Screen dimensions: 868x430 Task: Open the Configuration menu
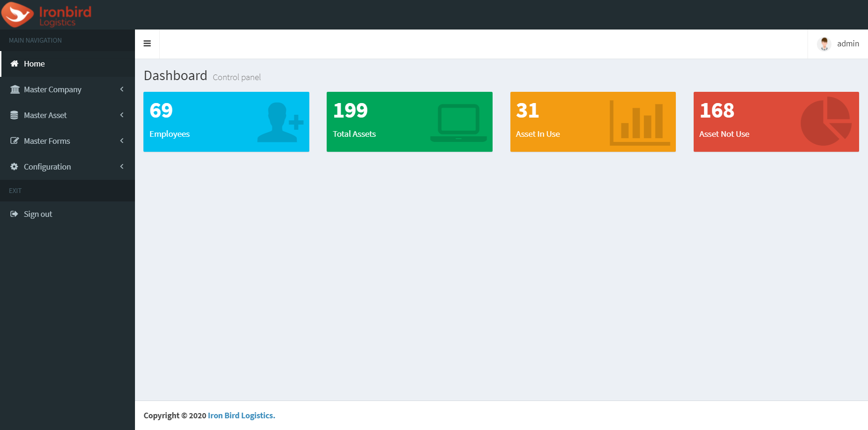pos(67,167)
